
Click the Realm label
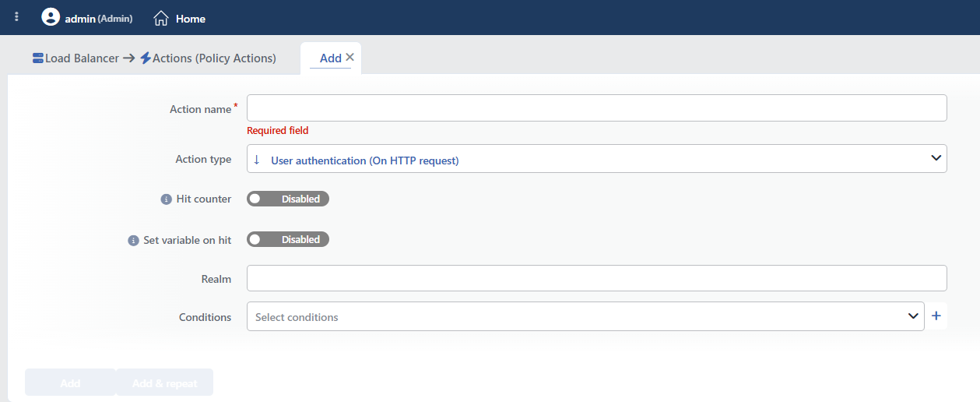pyautogui.click(x=216, y=279)
